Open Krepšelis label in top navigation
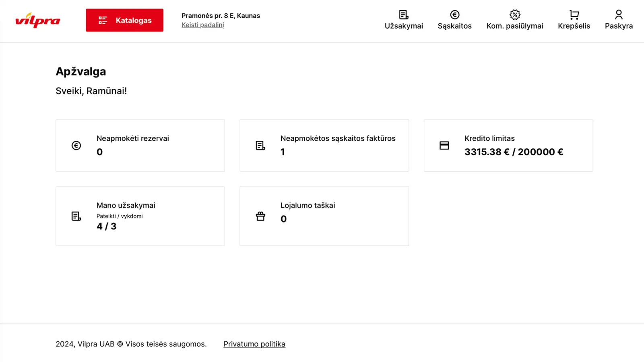This screenshot has width=644, height=362. (574, 26)
